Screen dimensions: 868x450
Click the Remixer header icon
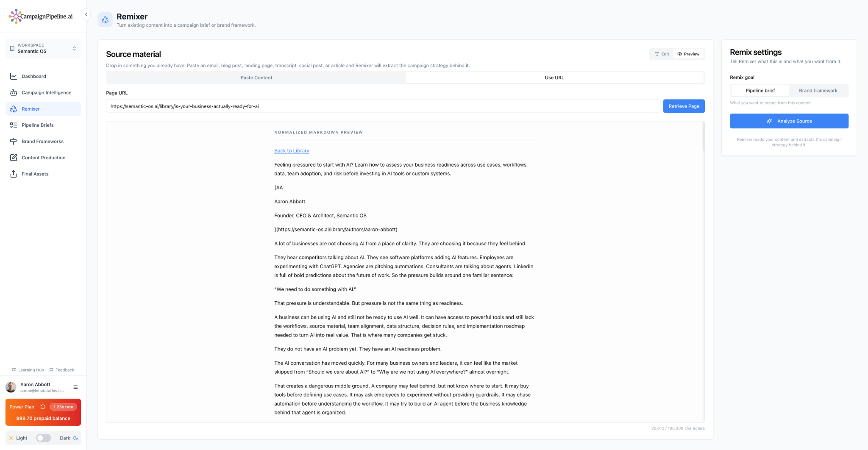(105, 19)
